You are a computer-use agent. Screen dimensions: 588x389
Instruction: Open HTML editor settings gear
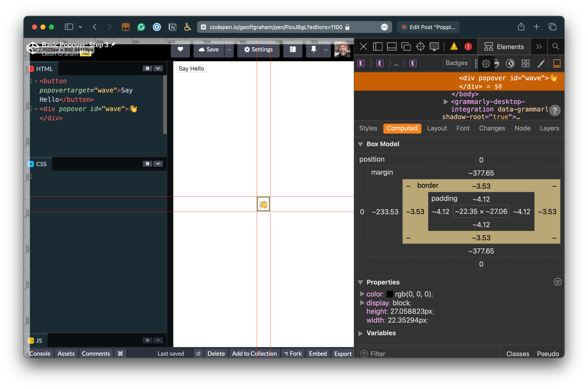[x=147, y=68]
